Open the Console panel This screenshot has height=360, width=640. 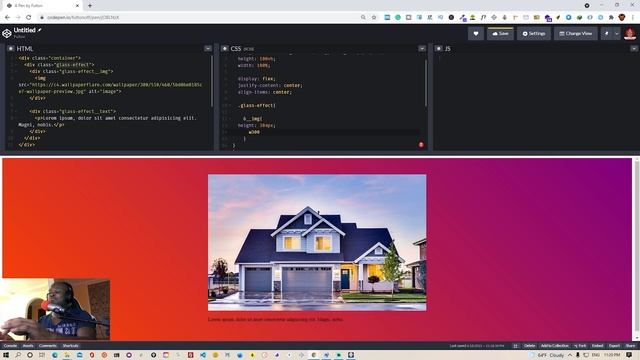(x=10, y=346)
